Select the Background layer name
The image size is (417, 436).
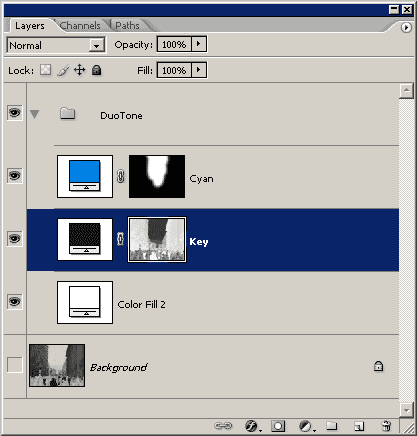tap(119, 367)
